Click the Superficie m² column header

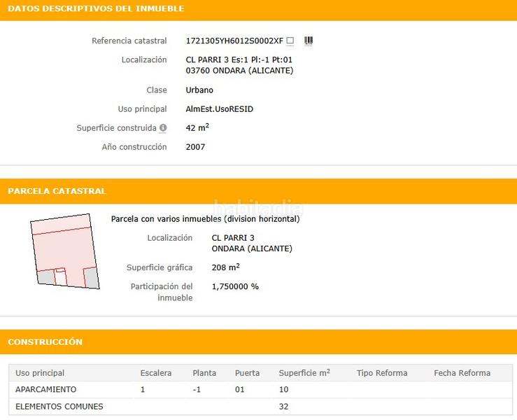point(304,373)
